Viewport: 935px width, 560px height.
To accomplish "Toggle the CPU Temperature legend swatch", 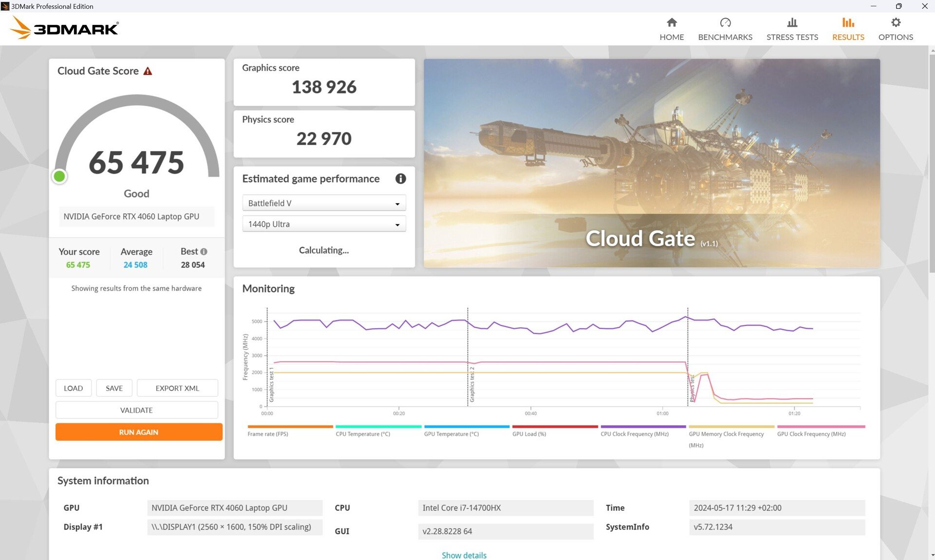I will pos(378,427).
